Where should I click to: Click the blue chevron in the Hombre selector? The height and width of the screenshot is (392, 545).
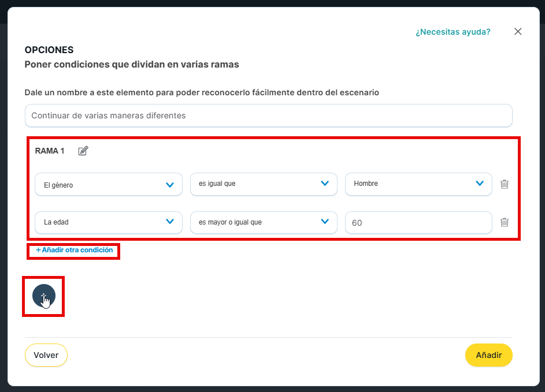point(479,184)
